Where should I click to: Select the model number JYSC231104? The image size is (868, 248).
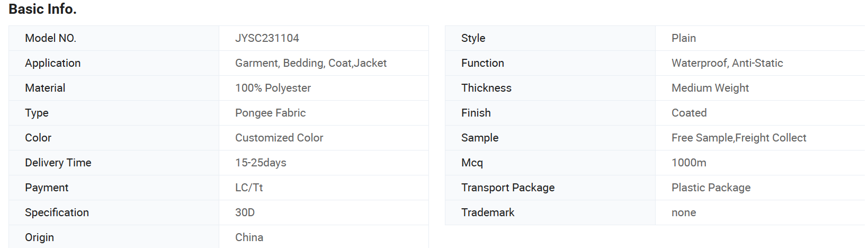point(267,38)
